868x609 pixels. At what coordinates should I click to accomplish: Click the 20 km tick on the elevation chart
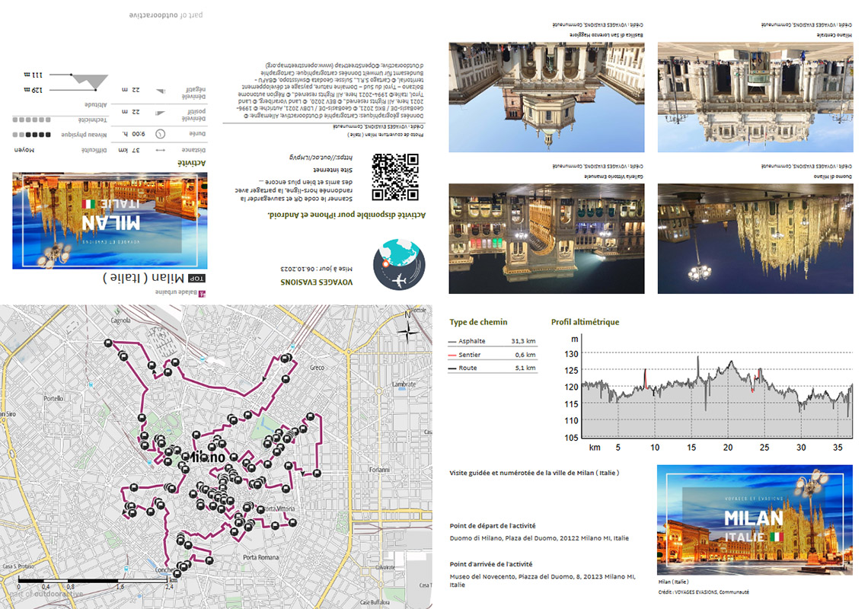727,448
